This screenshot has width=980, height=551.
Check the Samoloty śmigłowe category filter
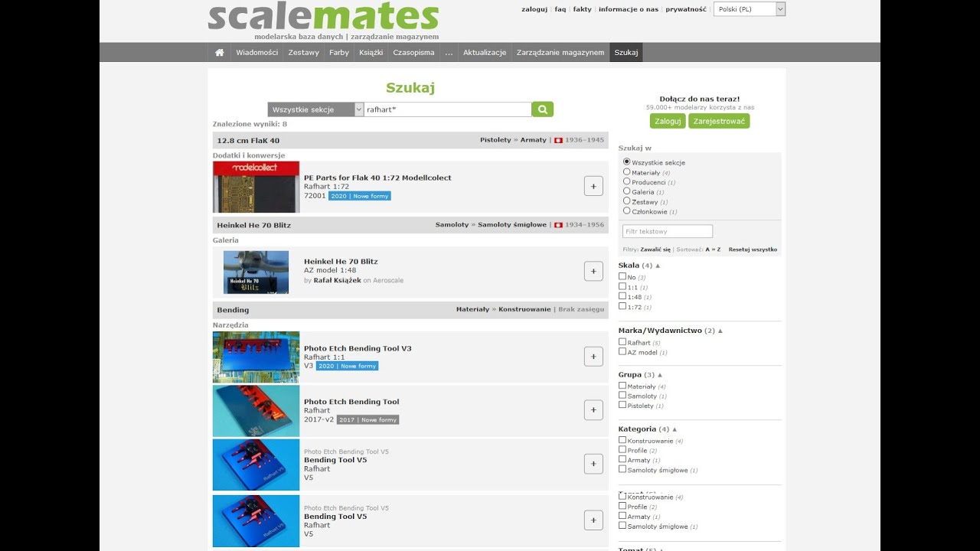(x=622, y=470)
